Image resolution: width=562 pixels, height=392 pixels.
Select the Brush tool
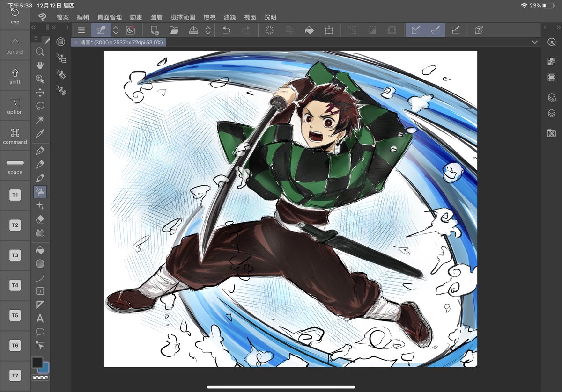coord(40,178)
